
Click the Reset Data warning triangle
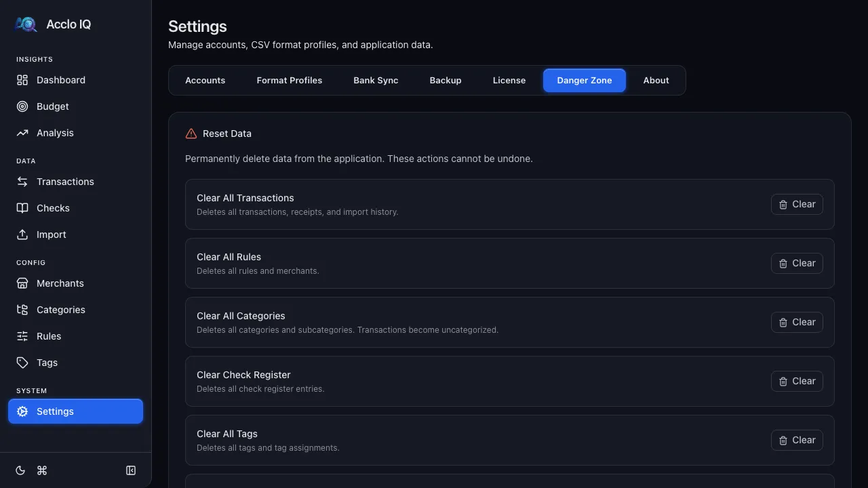coord(191,134)
